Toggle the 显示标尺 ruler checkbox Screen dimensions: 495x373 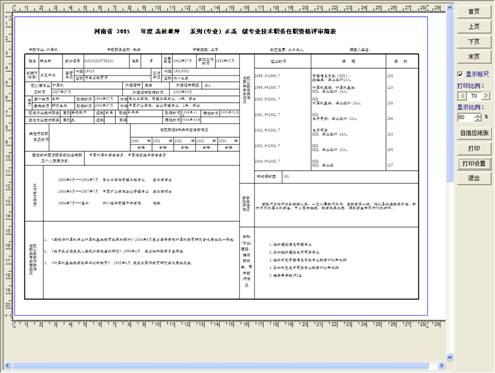coord(460,74)
